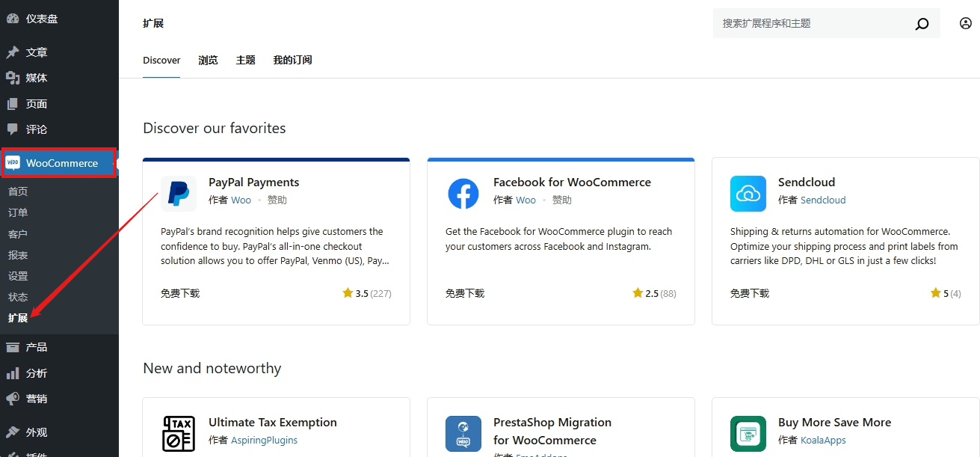This screenshot has height=457, width=980.
Task: Click the 赞助 label on PayPal card
Action: [x=277, y=200]
